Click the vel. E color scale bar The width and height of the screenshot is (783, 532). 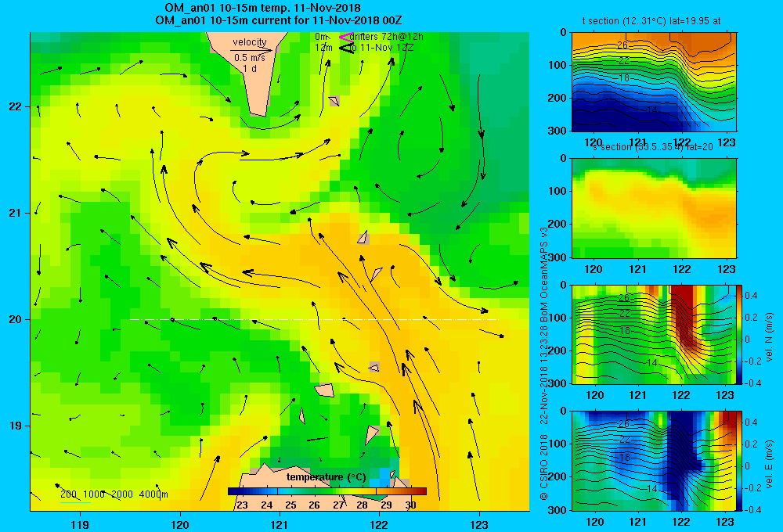click(739, 461)
